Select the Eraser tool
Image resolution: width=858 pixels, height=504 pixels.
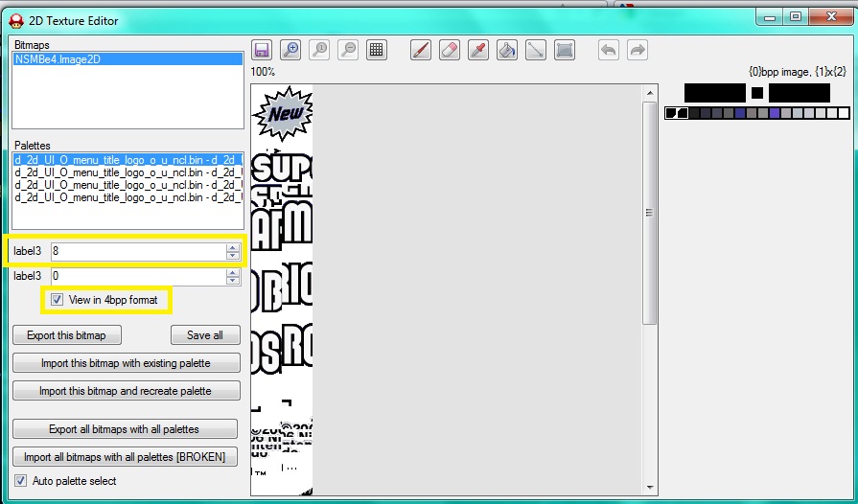(450, 50)
